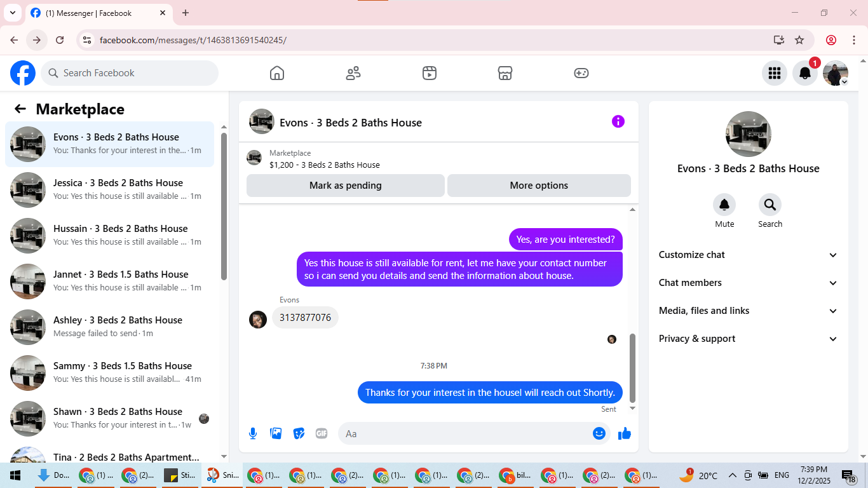Open the Hussain 3 Beds 2 Baths conversation
The width and height of the screenshot is (868, 488).
pyautogui.click(x=109, y=236)
